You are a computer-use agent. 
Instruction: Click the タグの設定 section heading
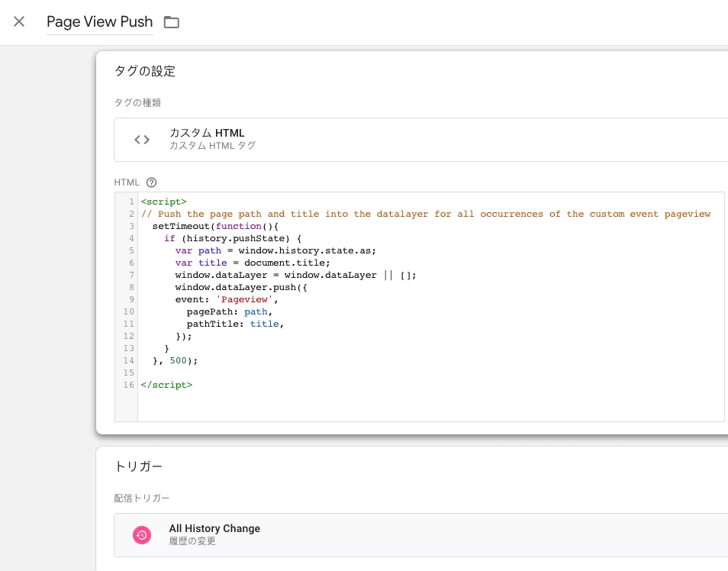[145, 71]
